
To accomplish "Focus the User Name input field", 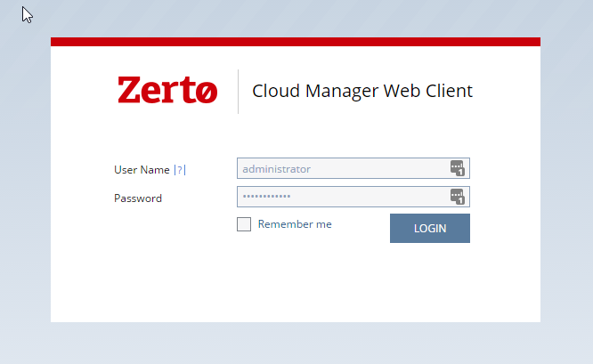I will pyautogui.click(x=353, y=168).
